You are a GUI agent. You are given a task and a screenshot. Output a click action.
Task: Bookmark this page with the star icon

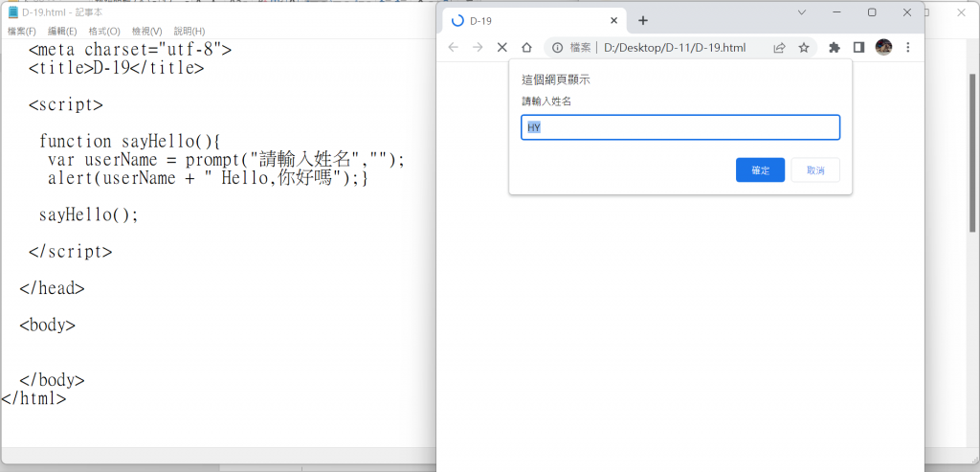click(804, 48)
